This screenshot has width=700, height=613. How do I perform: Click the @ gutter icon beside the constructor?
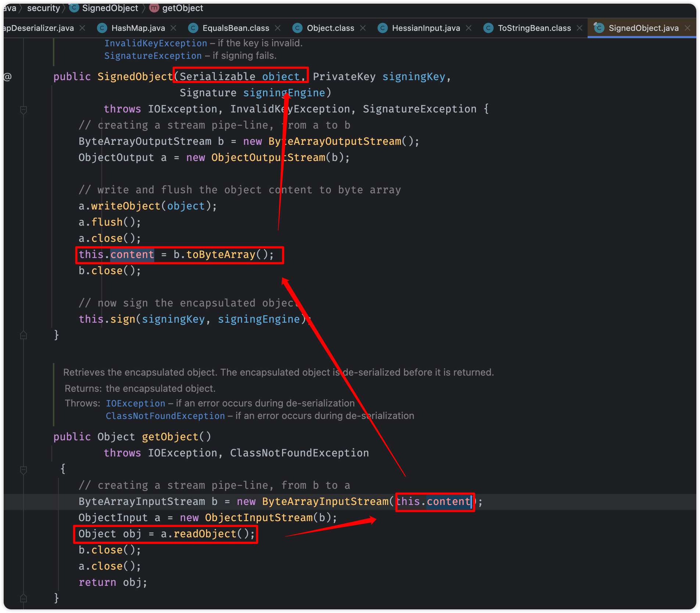pos(8,76)
